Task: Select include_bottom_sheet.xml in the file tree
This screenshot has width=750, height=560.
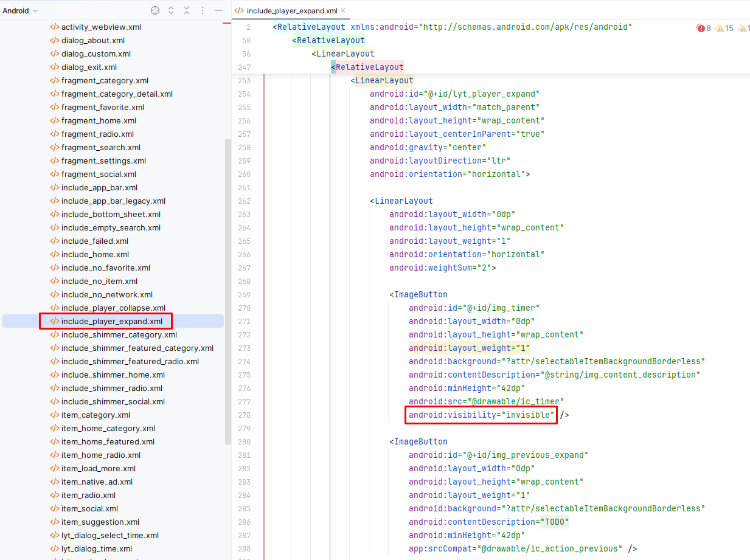Action: [x=111, y=214]
